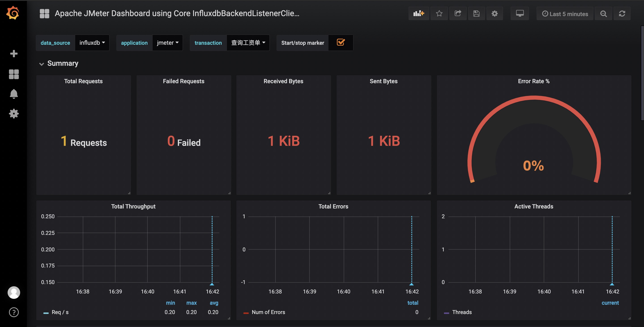Open the Alerting bell icon
Screen dimensions: 644x327
point(14,94)
